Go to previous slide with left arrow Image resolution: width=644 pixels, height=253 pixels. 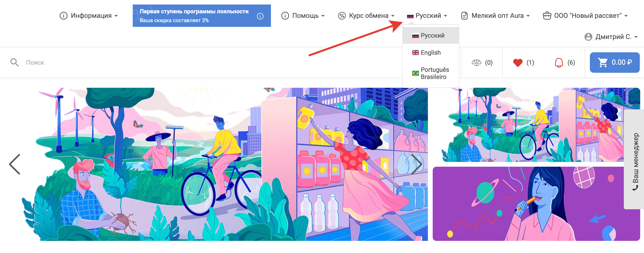(15, 164)
